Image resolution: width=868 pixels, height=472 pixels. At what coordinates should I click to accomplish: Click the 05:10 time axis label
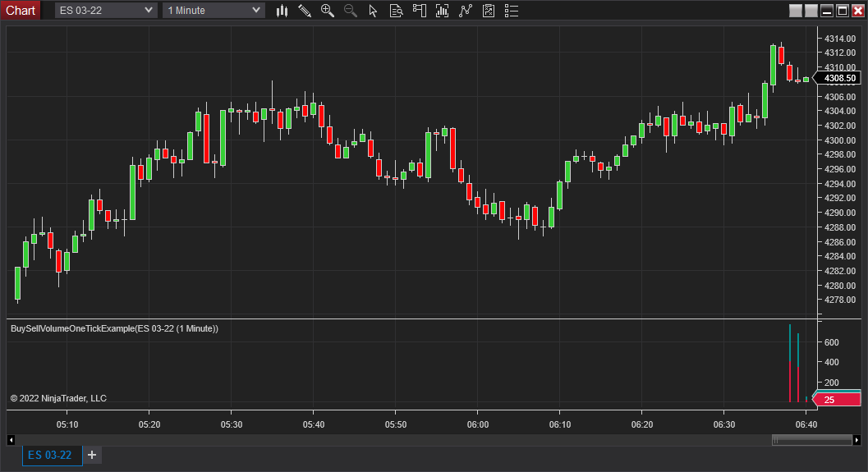tap(67, 424)
